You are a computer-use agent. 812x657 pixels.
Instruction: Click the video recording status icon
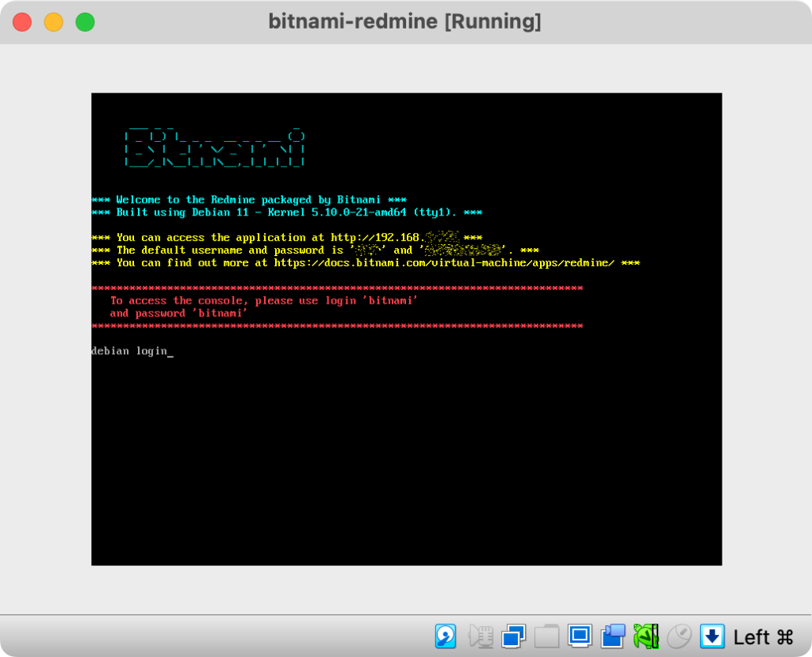coord(613,636)
